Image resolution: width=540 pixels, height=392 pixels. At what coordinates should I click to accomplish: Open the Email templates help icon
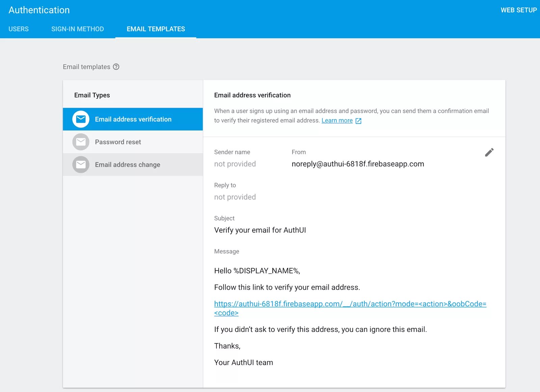pos(116,67)
